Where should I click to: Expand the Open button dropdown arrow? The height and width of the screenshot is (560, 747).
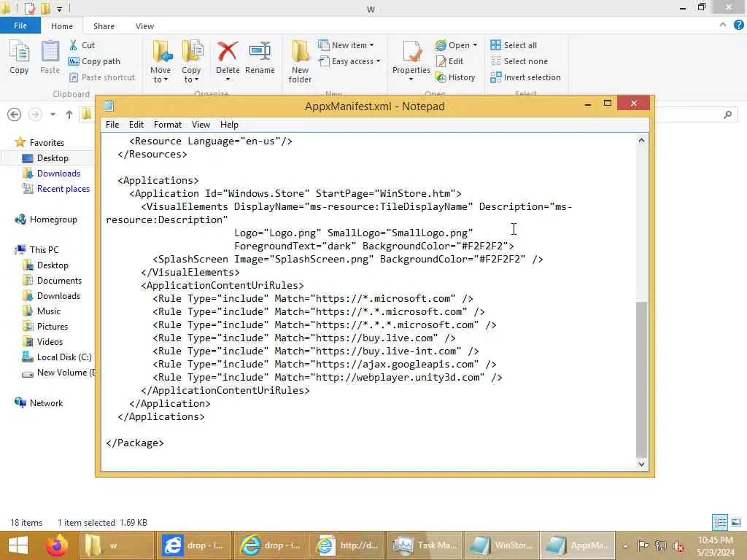pyautogui.click(x=475, y=45)
